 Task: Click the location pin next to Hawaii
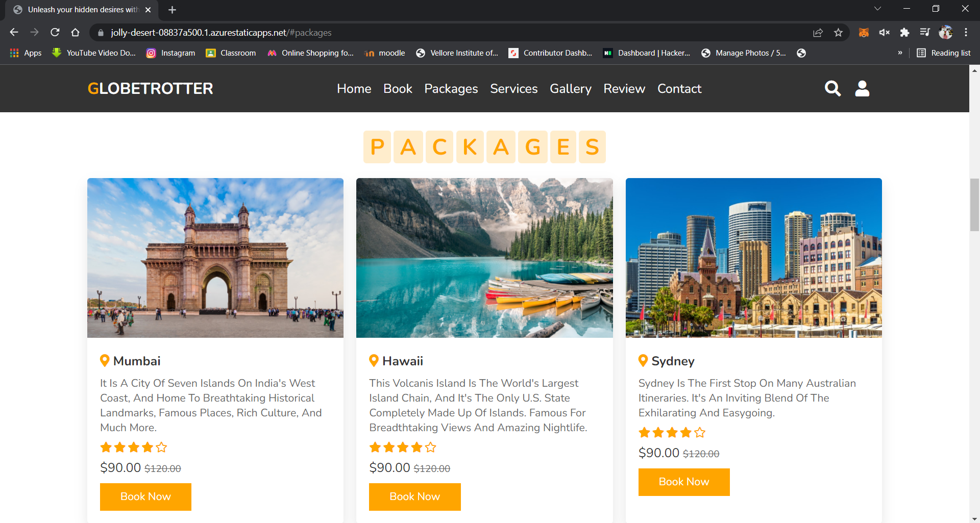tap(374, 360)
